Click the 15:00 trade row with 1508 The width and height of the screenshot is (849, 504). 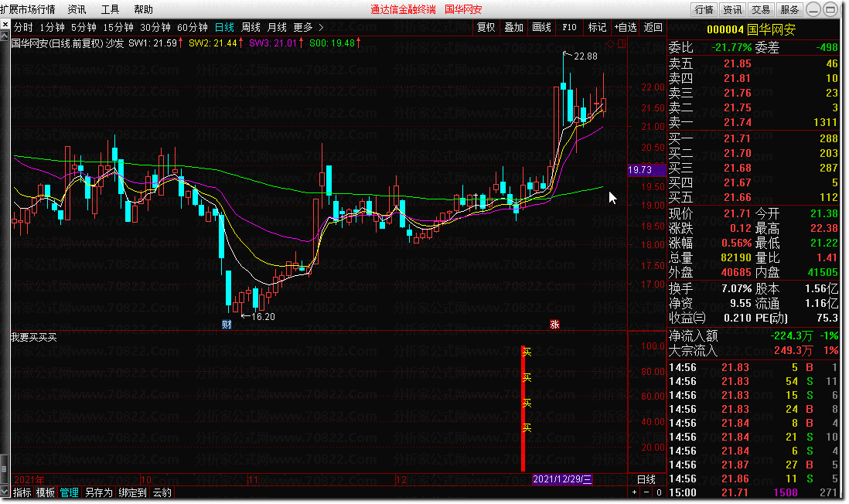click(x=753, y=492)
